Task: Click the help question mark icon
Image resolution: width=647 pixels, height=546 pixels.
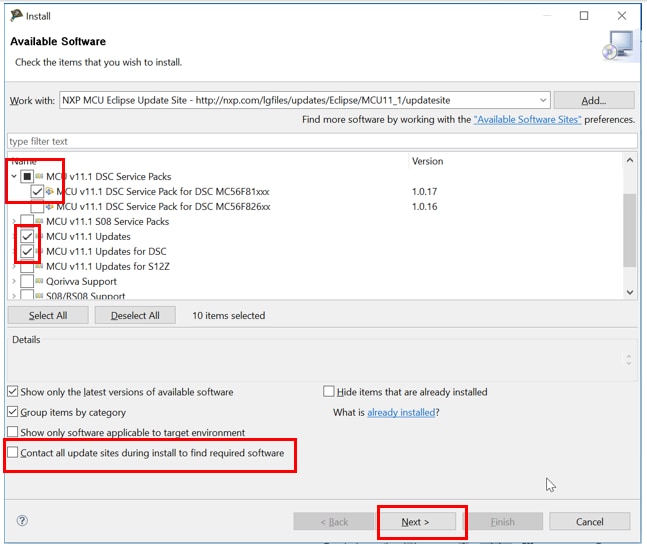Action: 22,521
